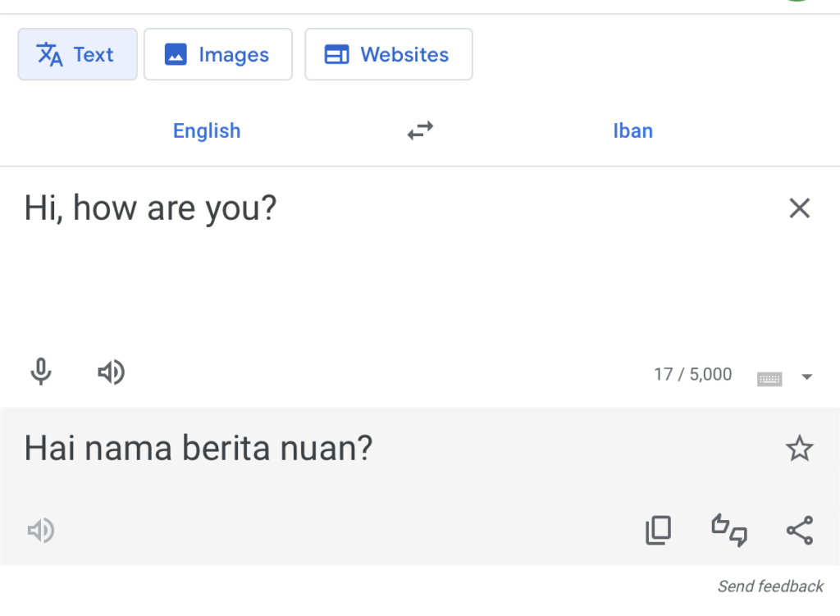Open the English source language selector
The image size is (840, 616).
click(206, 130)
